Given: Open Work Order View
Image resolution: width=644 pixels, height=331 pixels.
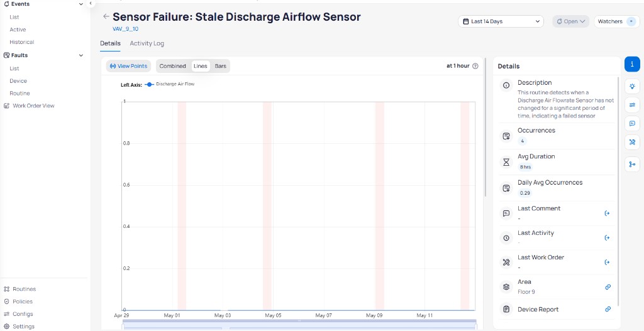Looking at the screenshot, I should (x=29, y=106).
